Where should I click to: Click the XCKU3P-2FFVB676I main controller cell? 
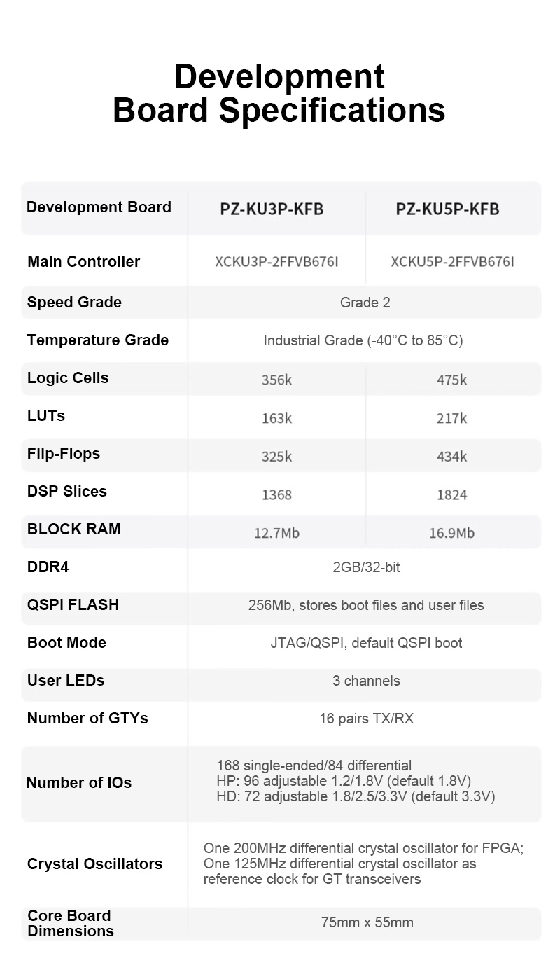point(276,262)
